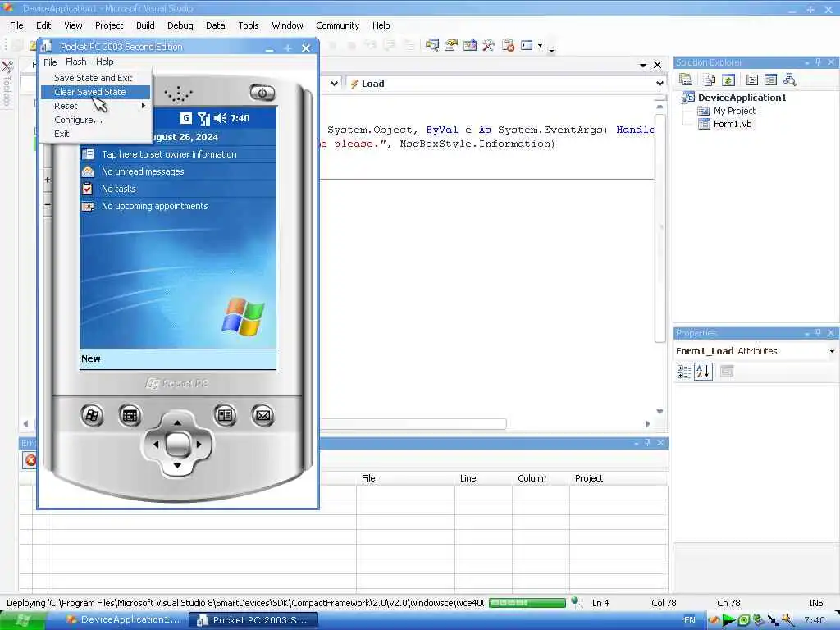Open Error List toolbar icon
Viewport: 840px width, 630px height.
pos(507,46)
